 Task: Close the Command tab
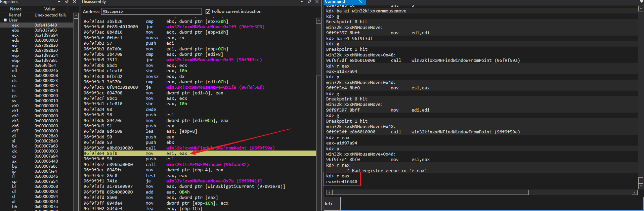(361, 2)
